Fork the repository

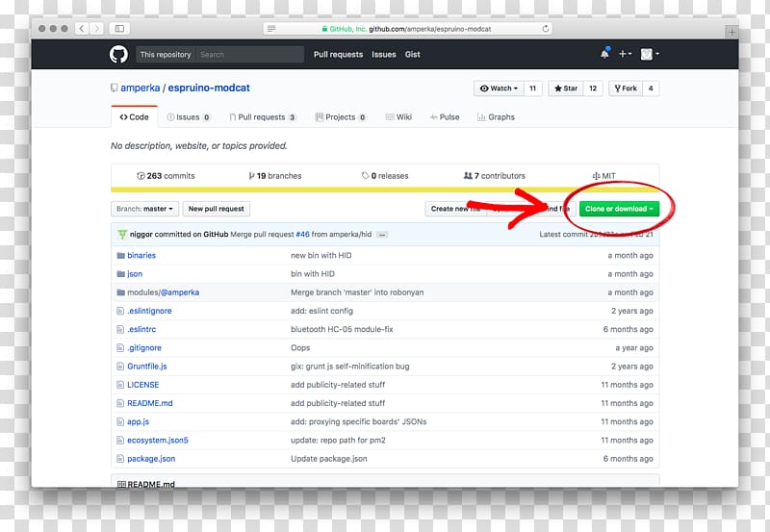click(626, 89)
